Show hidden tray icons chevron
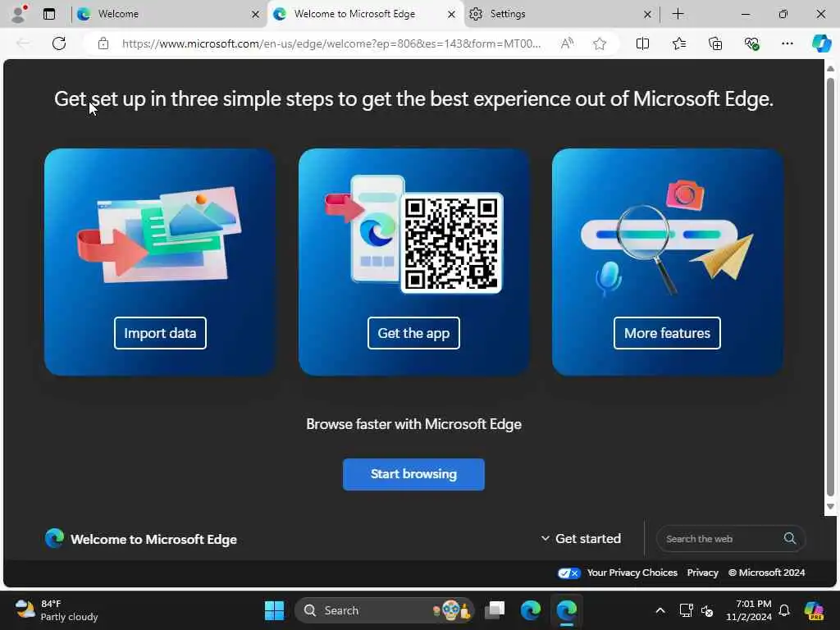The image size is (840, 630). pyautogui.click(x=660, y=610)
